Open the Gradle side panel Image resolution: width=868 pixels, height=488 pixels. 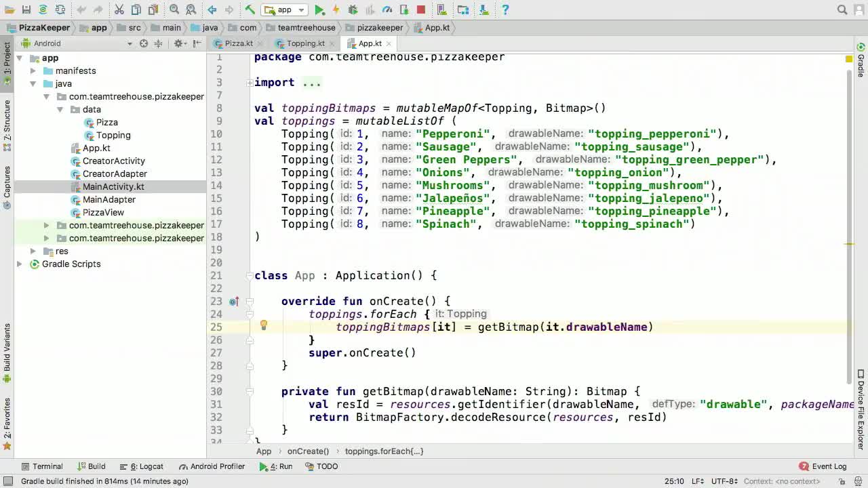[x=861, y=61]
